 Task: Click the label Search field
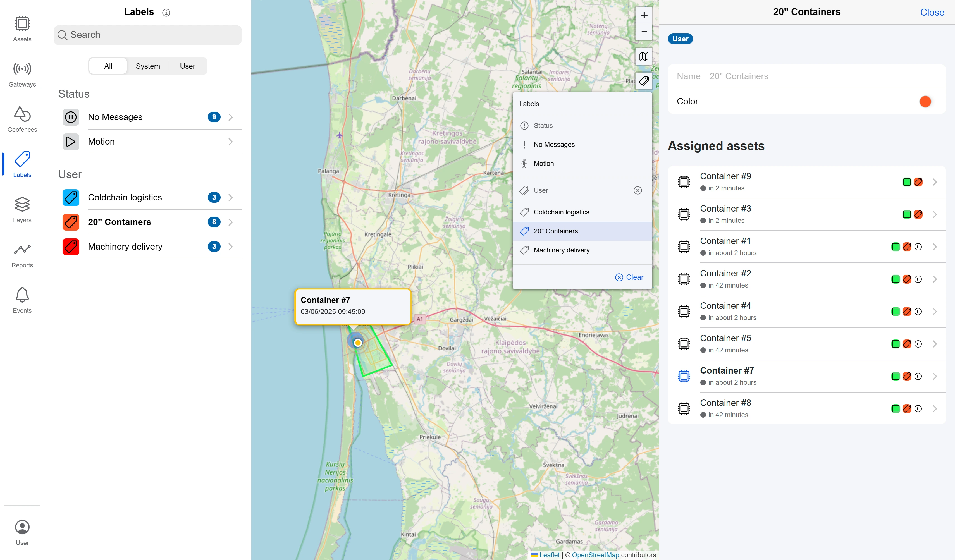148,35
